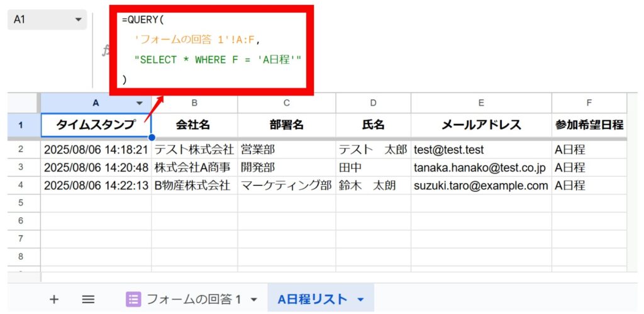
Task: Select the 株式会社A商事 cell
Action: pyautogui.click(x=194, y=167)
